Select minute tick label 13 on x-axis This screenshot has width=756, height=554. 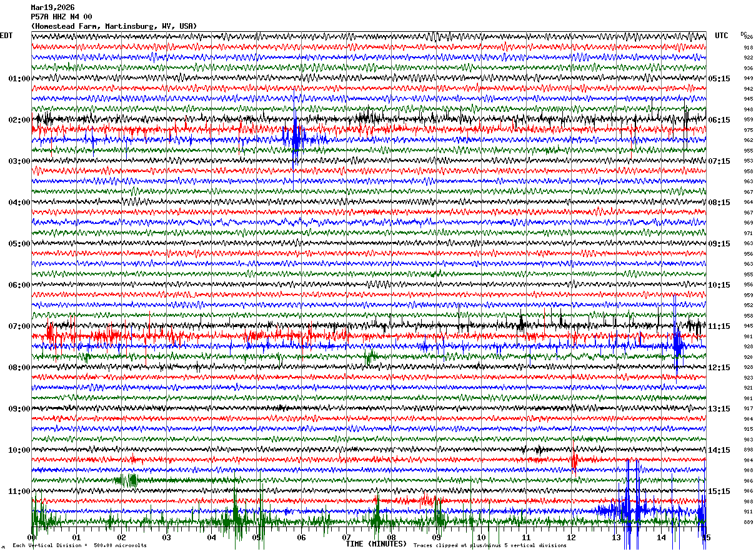pyautogui.click(x=616, y=538)
